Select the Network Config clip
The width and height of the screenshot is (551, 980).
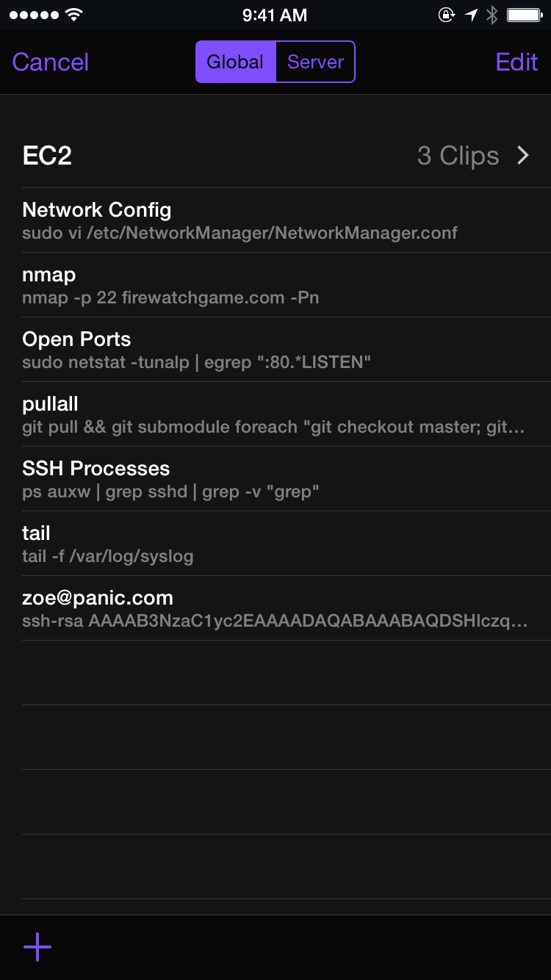coord(275,220)
